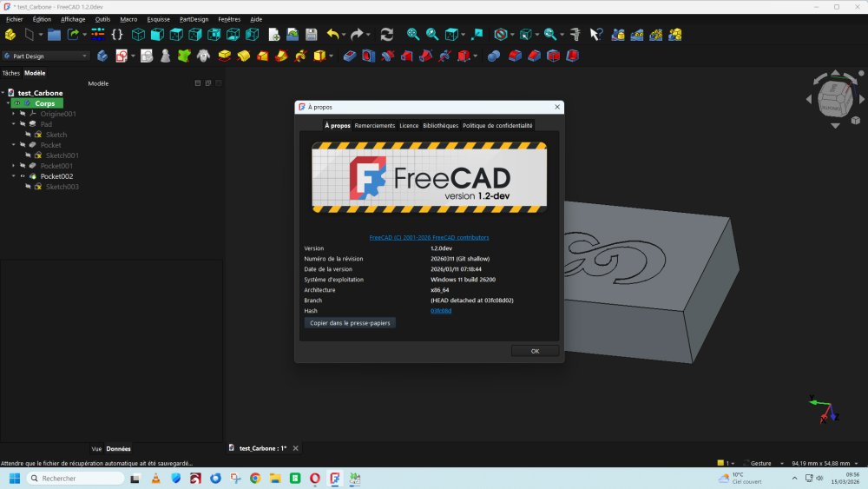Toggle visibility of Sketch under Pad
This screenshot has width=868, height=489.
[29, 135]
